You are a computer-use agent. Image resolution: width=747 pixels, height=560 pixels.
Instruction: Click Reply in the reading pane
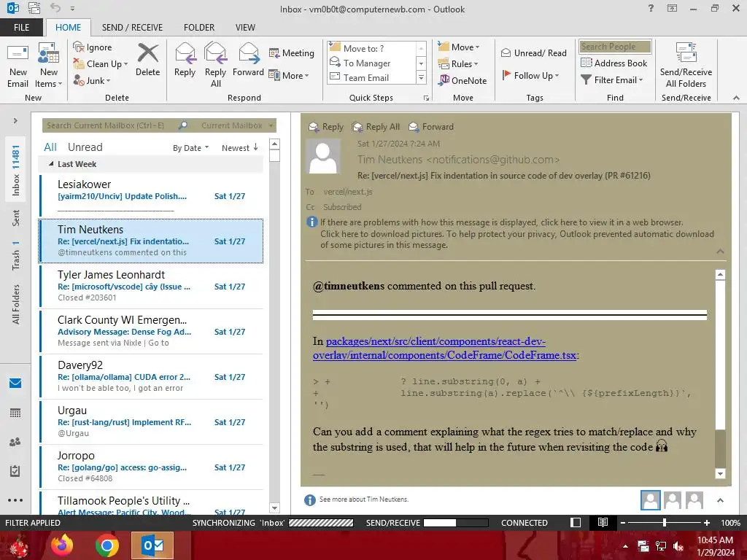pos(326,127)
